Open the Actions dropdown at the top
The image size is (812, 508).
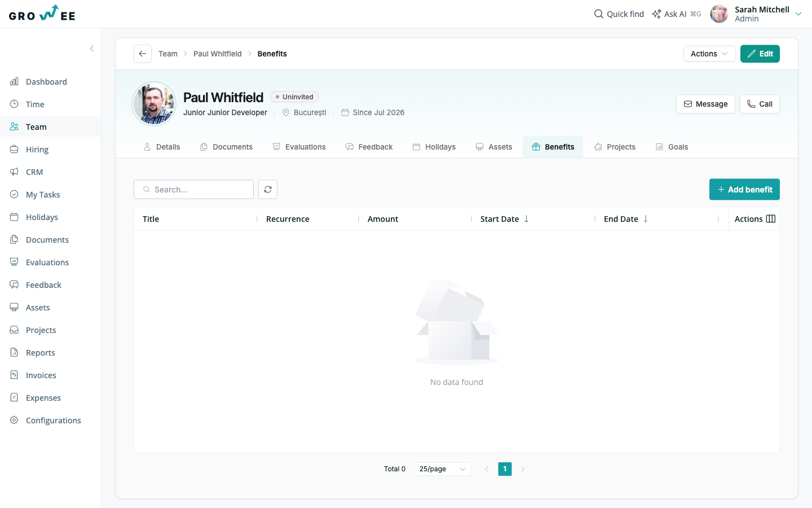[709, 54]
